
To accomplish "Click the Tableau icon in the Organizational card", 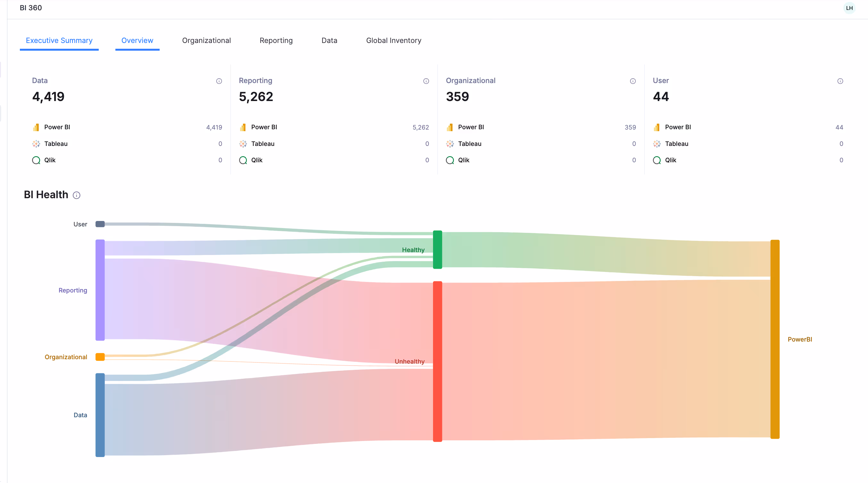I will click(450, 144).
